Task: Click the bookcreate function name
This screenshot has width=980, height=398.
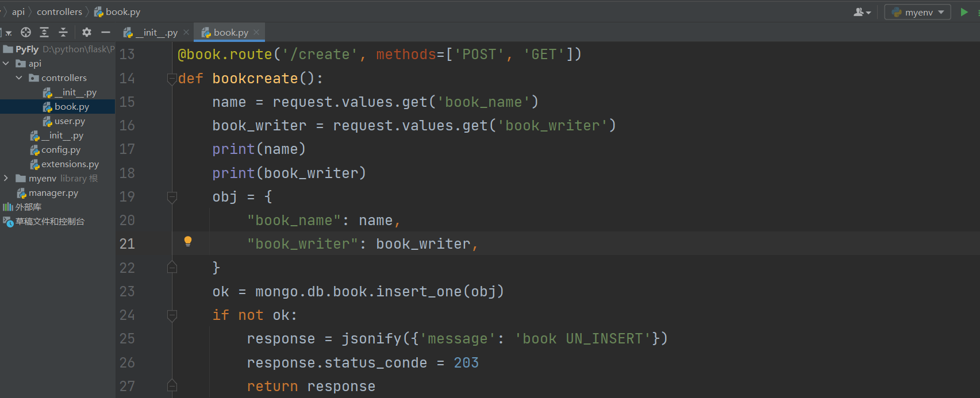Action: click(x=255, y=79)
